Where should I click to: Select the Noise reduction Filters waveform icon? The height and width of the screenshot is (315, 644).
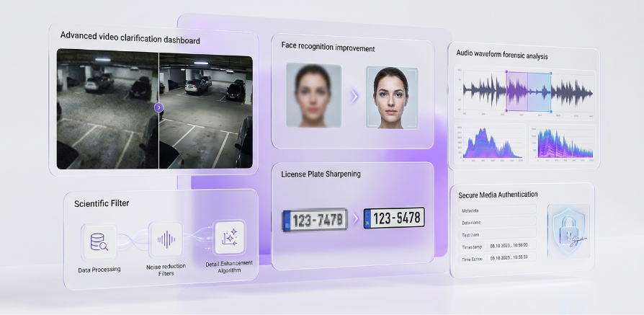pos(166,240)
